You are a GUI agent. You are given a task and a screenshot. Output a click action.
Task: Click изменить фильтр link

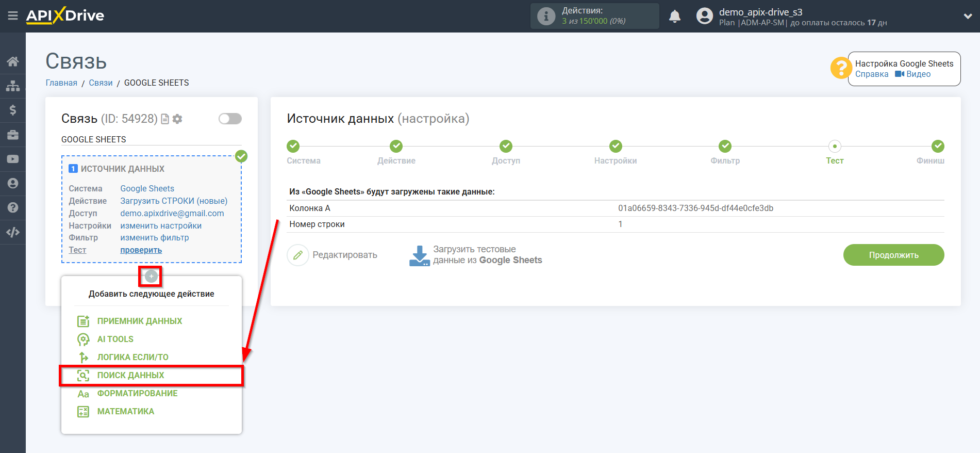tap(155, 238)
